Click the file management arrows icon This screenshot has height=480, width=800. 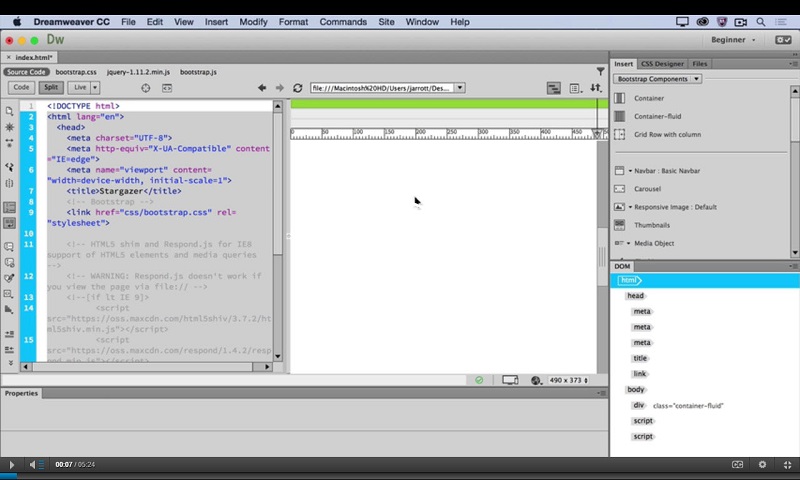click(596, 88)
